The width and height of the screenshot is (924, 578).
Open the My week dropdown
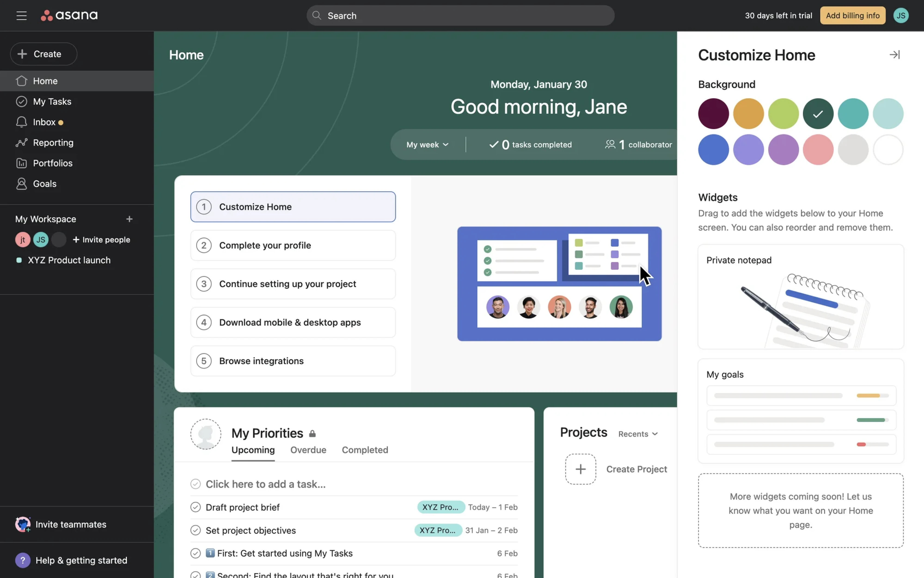(427, 144)
